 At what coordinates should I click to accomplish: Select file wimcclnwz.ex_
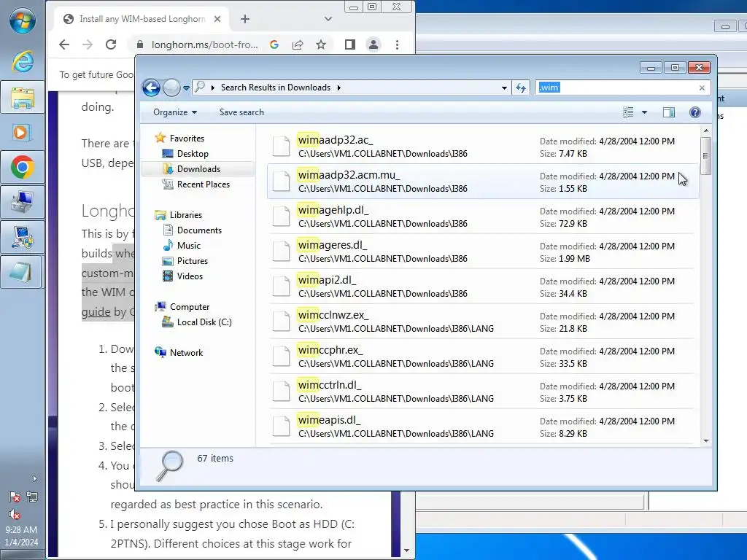[x=483, y=322]
